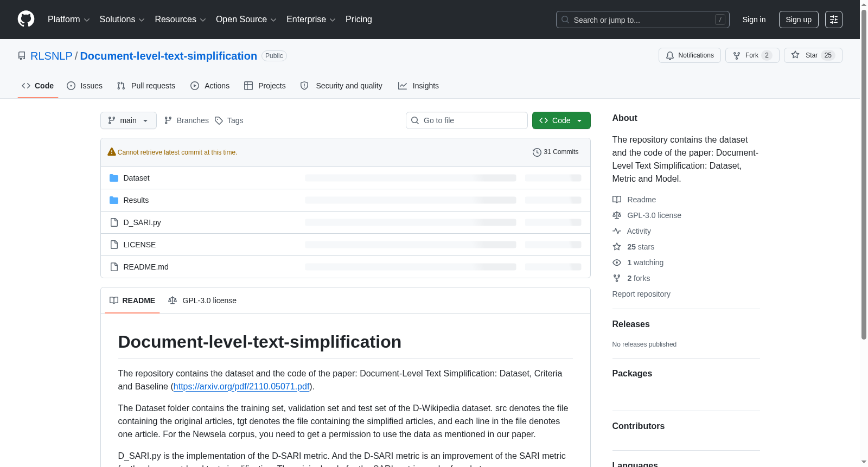
Task: Click the scales icon in the README license tab
Action: click(x=173, y=300)
